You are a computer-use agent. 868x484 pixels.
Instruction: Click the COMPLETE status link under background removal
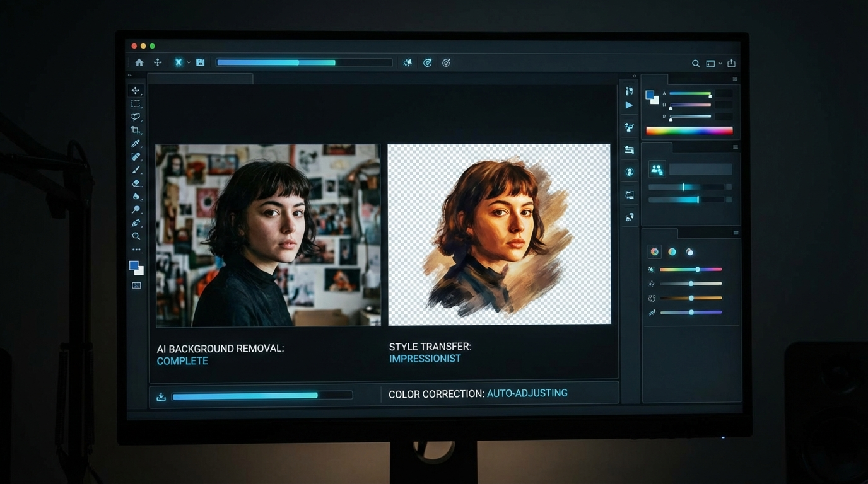(182, 360)
